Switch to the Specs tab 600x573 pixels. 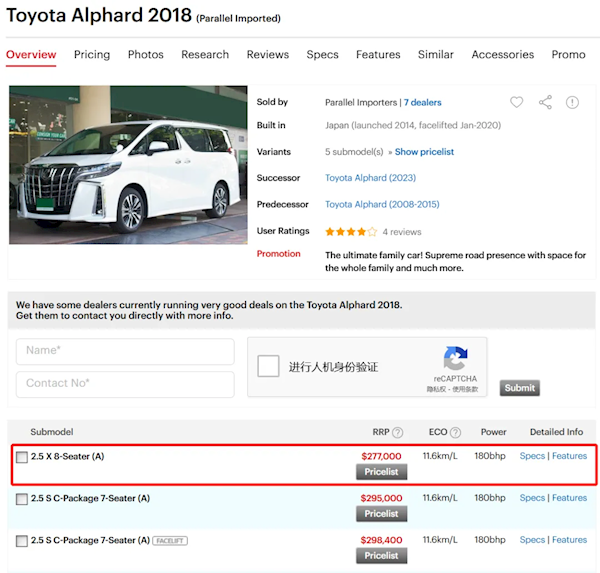click(323, 55)
